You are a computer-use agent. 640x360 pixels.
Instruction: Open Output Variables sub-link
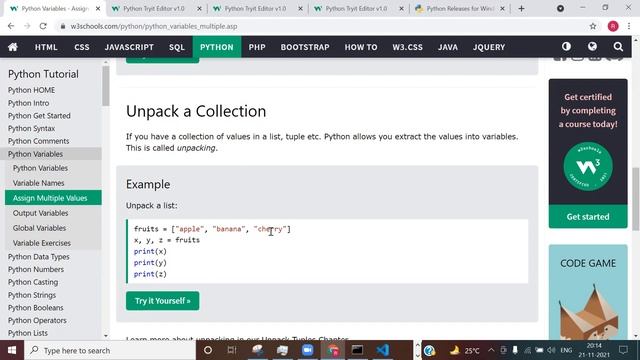40,213
